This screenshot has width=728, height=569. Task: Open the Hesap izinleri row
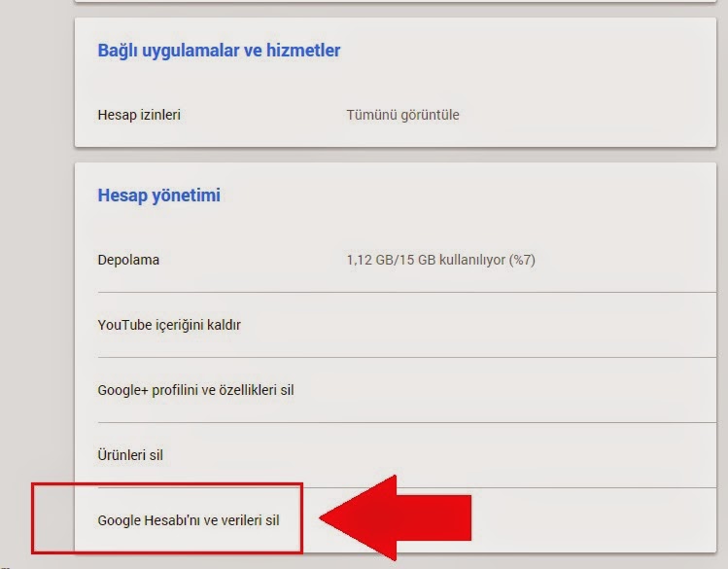(396, 115)
